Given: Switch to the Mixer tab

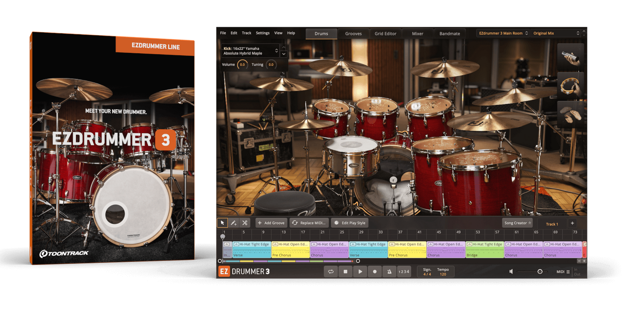Looking at the screenshot, I should (x=418, y=34).
